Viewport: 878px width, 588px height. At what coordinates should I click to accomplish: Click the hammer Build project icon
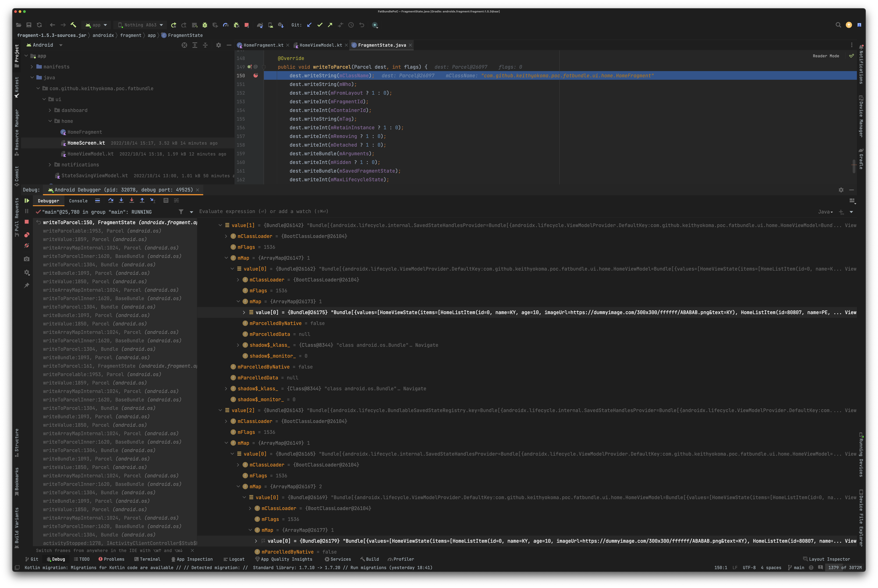click(74, 25)
